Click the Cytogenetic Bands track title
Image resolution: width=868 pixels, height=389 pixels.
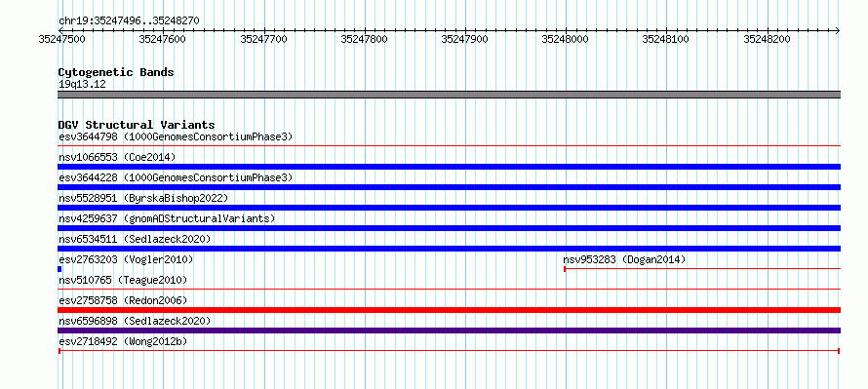point(116,72)
